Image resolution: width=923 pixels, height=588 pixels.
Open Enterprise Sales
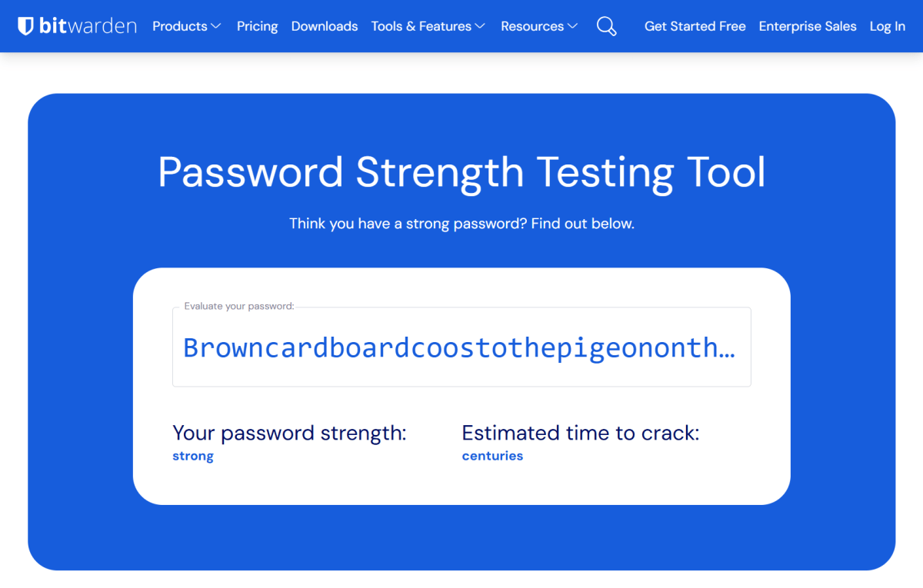pyautogui.click(x=808, y=26)
